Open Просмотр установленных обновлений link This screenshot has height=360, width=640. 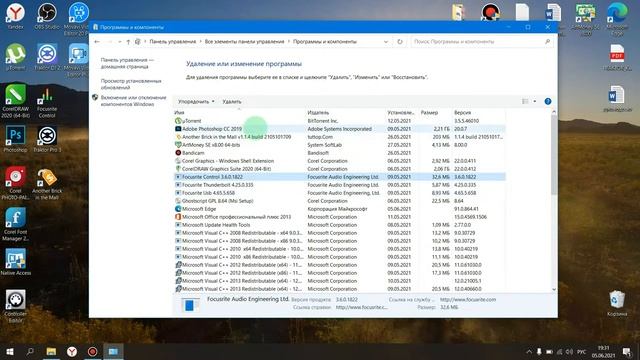pyautogui.click(x=131, y=84)
